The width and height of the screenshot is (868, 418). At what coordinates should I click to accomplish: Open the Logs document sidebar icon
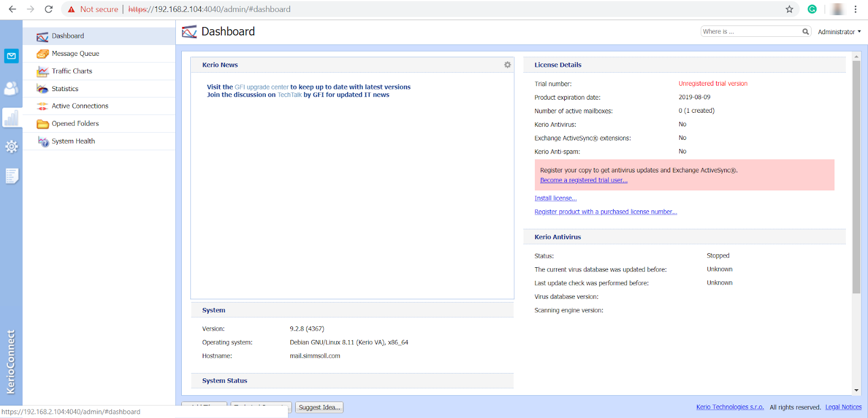(11, 176)
